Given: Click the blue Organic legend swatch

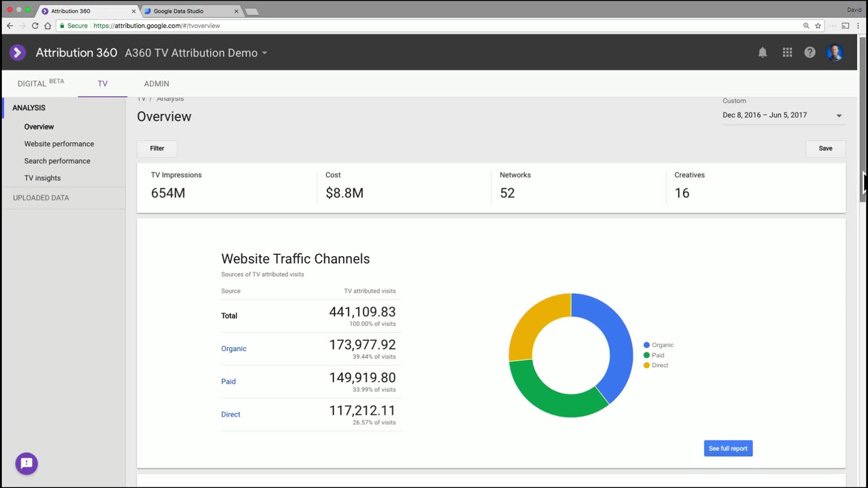Looking at the screenshot, I should [646, 345].
